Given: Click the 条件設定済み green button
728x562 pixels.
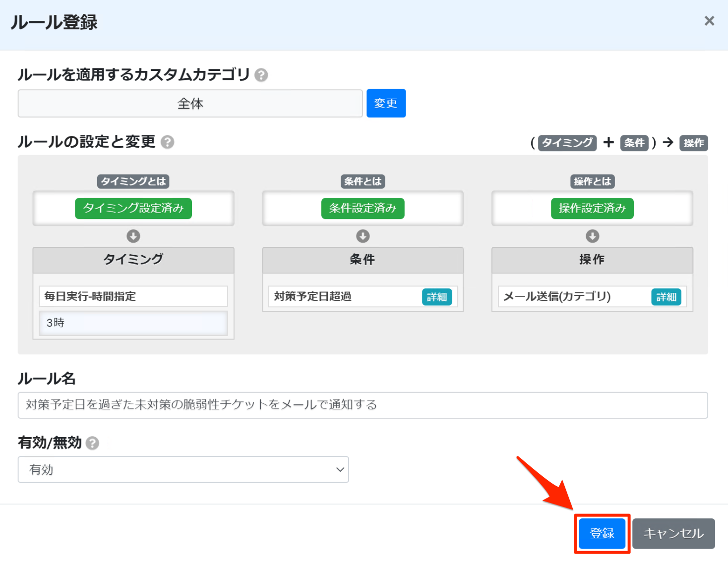Looking at the screenshot, I should click(363, 208).
